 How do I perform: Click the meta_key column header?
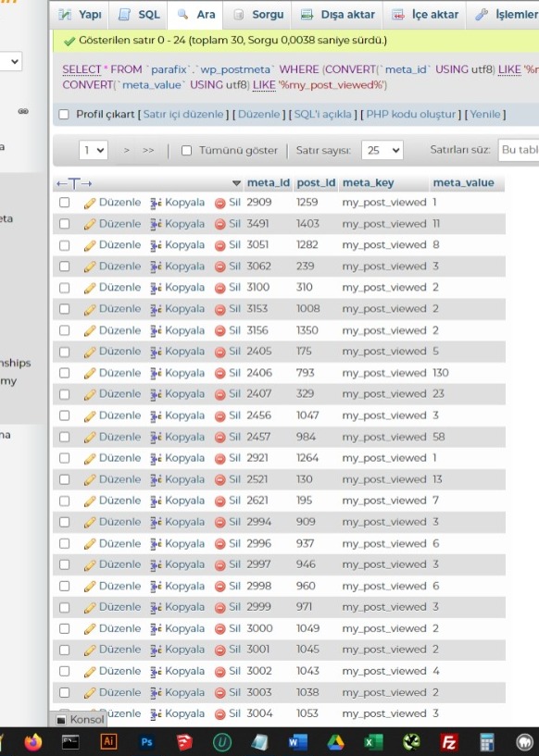[x=369, y=182]
